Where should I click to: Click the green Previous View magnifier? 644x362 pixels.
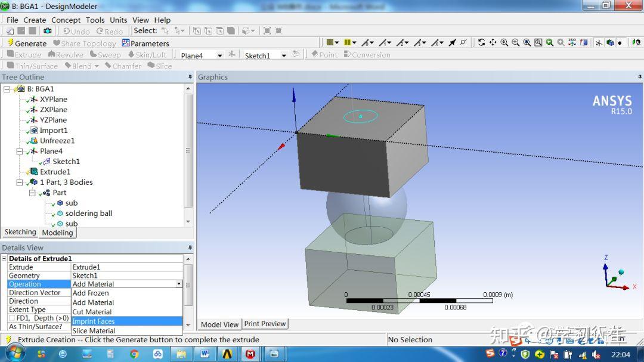click(x=550, y=42)
